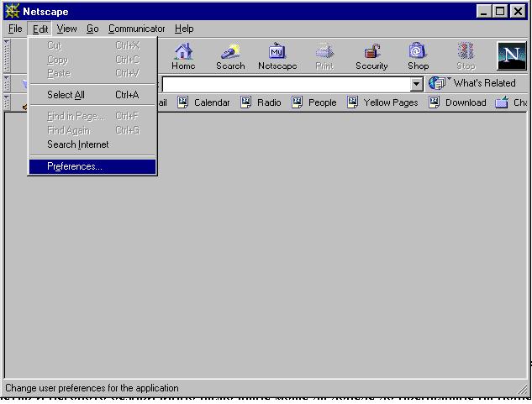Click the disabled Copy menu entry
Image resolution: width=532 pixels, height=404 pixels.
pos(92,60)
